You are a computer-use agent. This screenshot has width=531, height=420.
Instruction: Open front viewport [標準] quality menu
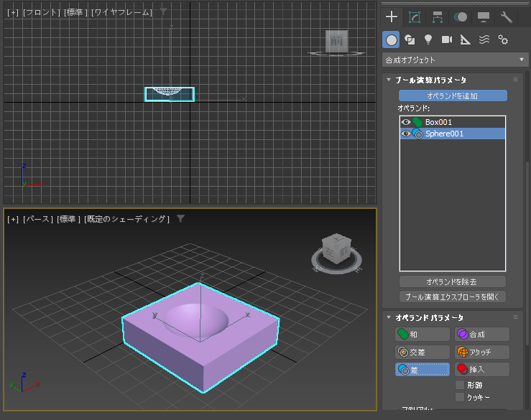[76, 12]
